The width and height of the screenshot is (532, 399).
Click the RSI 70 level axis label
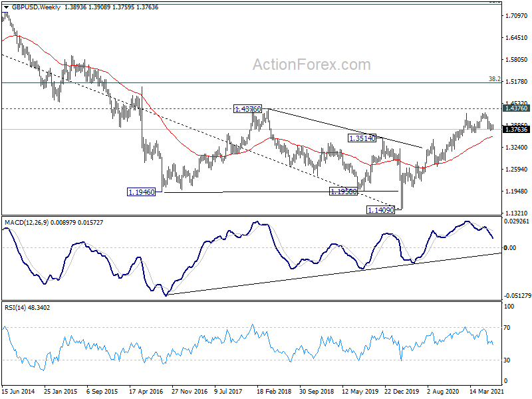click(507, 328)
